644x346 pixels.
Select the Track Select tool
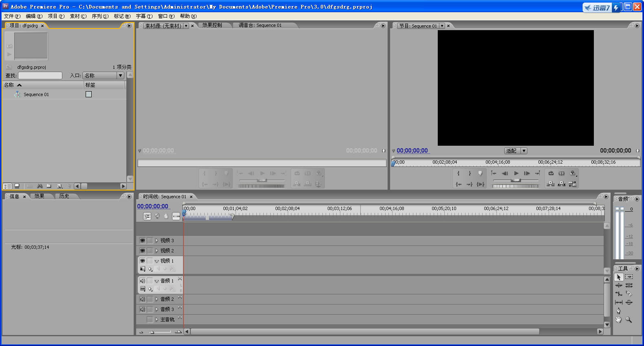[629, 277]
